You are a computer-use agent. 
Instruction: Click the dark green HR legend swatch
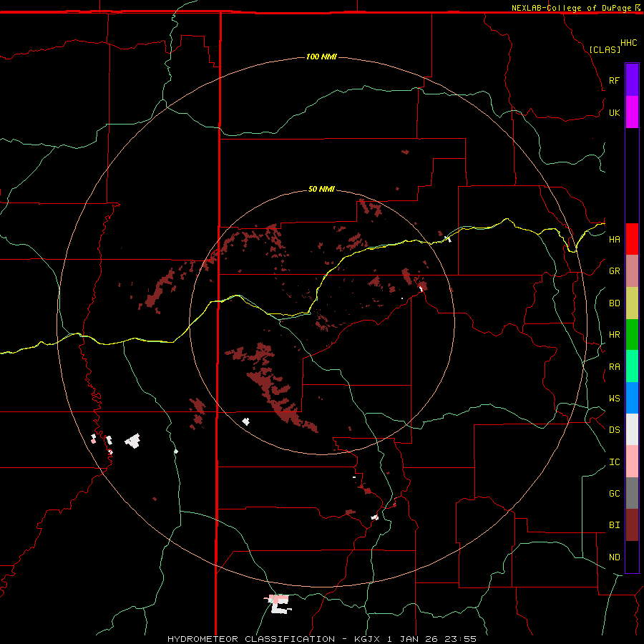coord(632,335)
